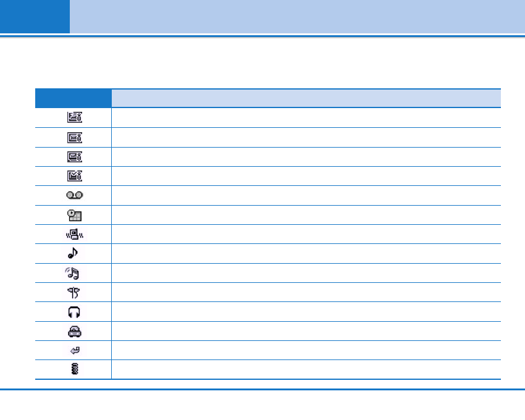The width and height of the screenshot is (525, 420).
Task: Click the light blue page title banner
Action: [x=296, y=17]
